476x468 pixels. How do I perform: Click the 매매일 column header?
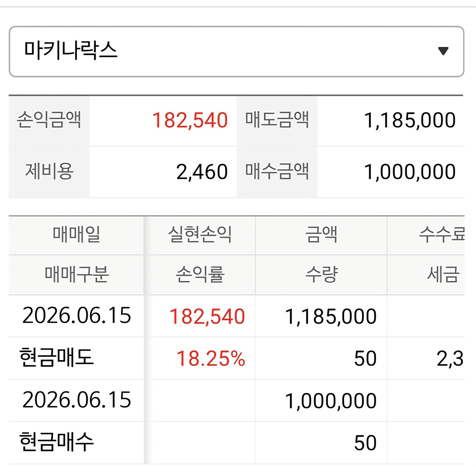tap(76, 235)
